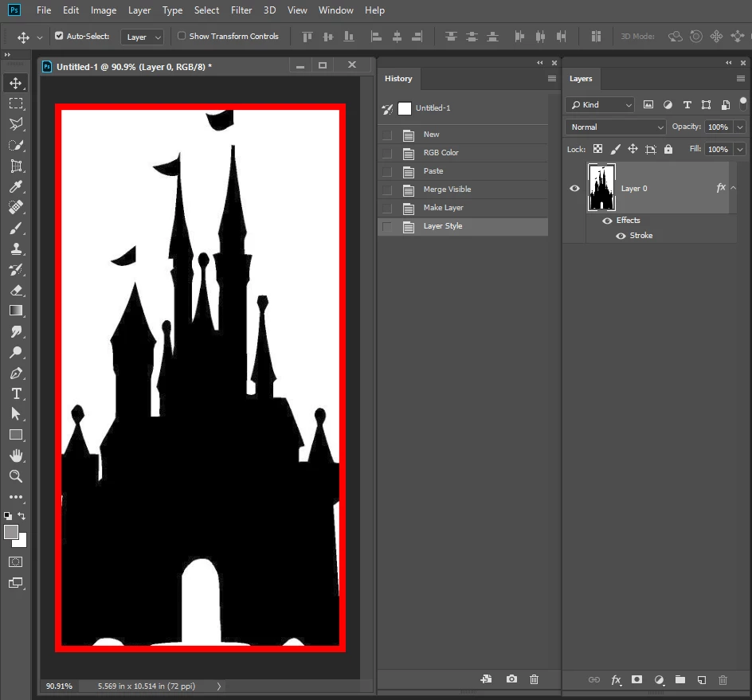Enable Show Transform Controls checkbox
This screenshot has width=752, height=700.
pyautogui.click(x=182, y=37)
